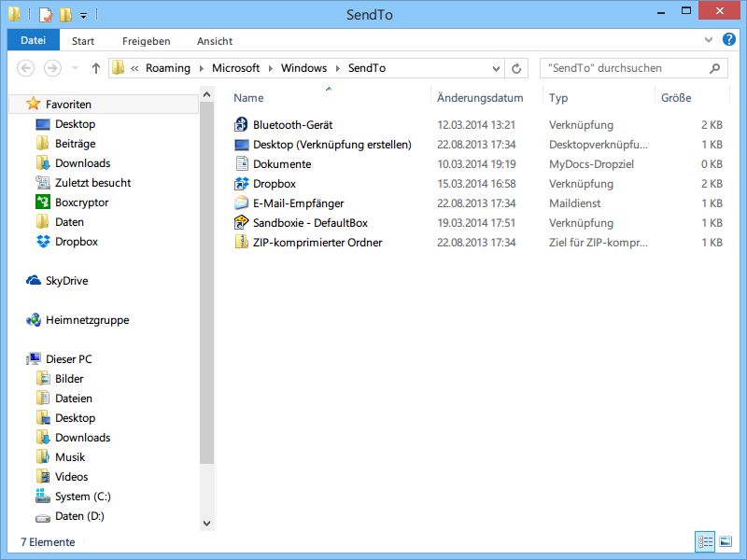Select Daten folder in Favoriten
This screenshot has width=747, height=560.
69,222
